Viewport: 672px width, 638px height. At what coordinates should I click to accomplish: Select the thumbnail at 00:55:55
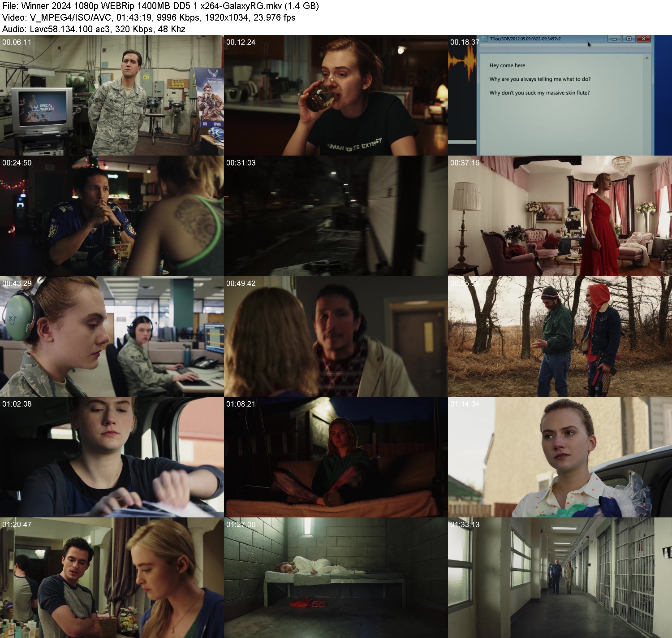pyautogui.click(x=560, y=337)
